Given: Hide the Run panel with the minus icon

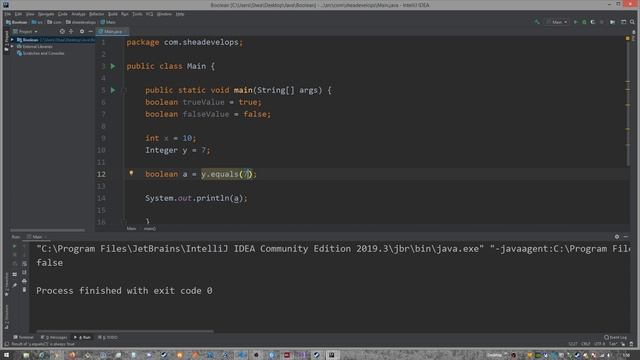Looking at the screenshot, I should pos(626,237).
